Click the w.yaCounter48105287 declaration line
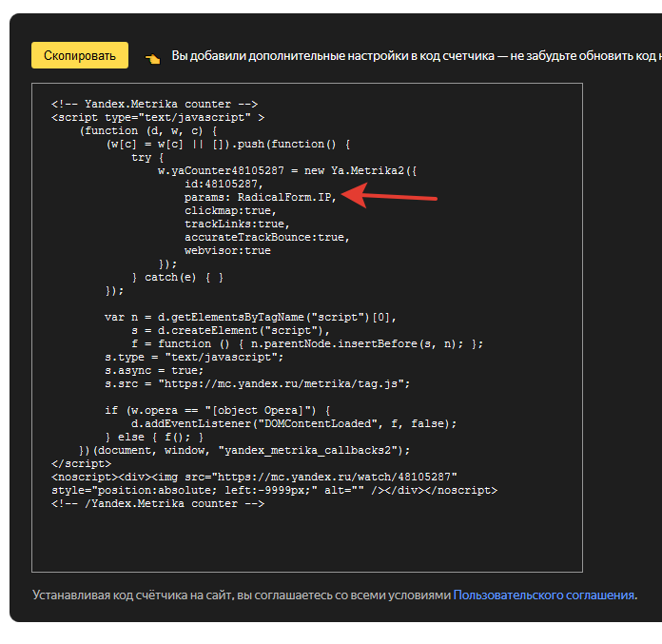This screenshot has height=644, width=662. [287, 170]
